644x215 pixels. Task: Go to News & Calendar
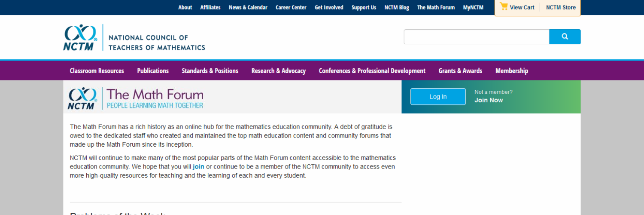pyautogui.click(x=248, y=7)
